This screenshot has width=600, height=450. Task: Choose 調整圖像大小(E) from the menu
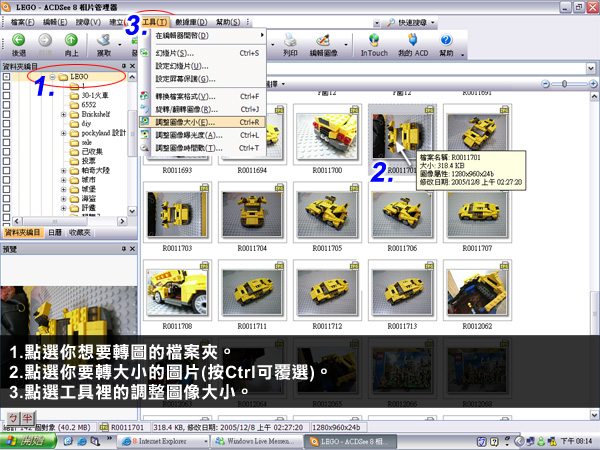click(x=202, y=122)
